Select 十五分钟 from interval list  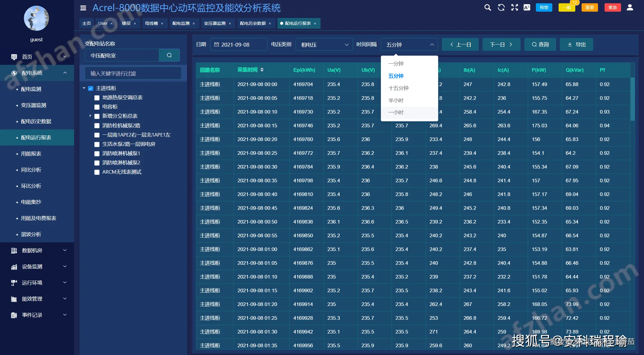(410, 88)
